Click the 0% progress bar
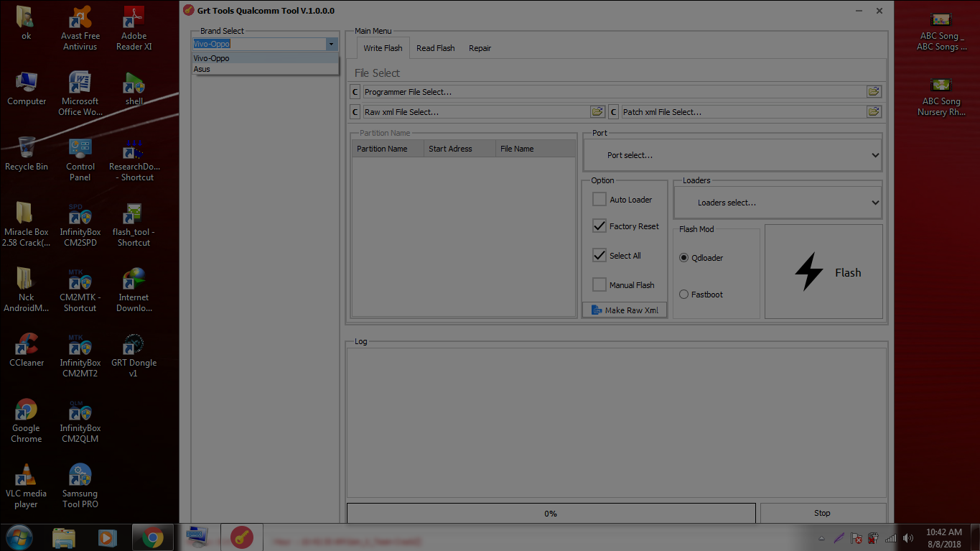The height and width of the screenshot is (551, 980). [551, 513]
